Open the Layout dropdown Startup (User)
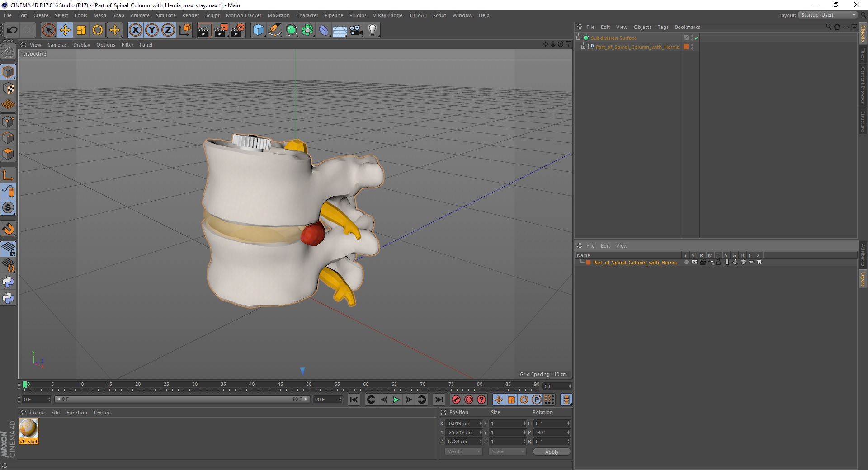The width and height of the screenshot is (868, 470). click(828, 15)
